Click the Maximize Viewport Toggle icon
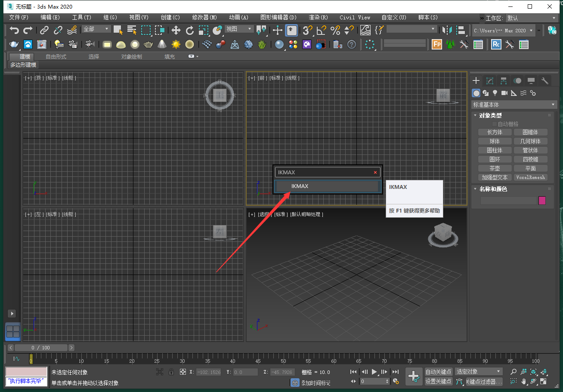563x392 pixels. point(544,381)
